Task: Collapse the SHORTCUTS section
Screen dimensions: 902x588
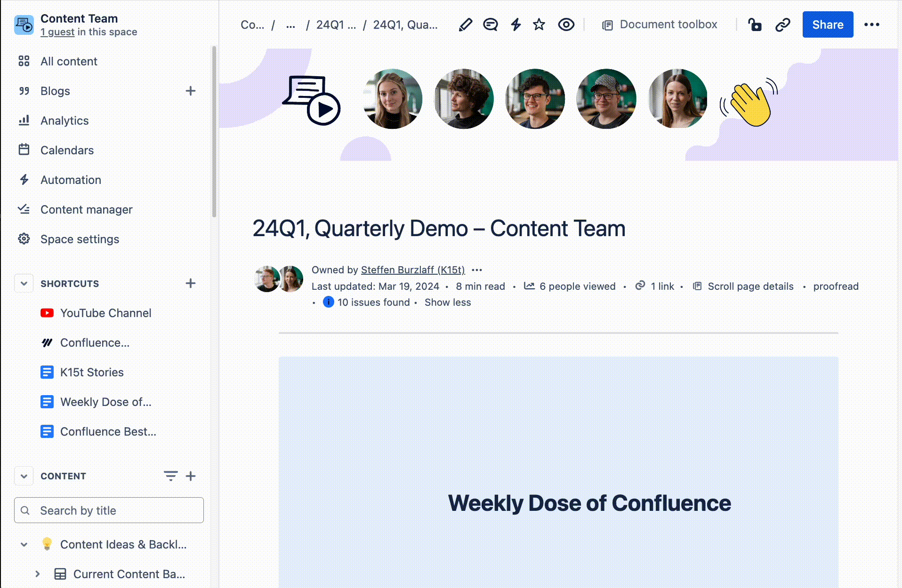Action: [x=24, y=283]
